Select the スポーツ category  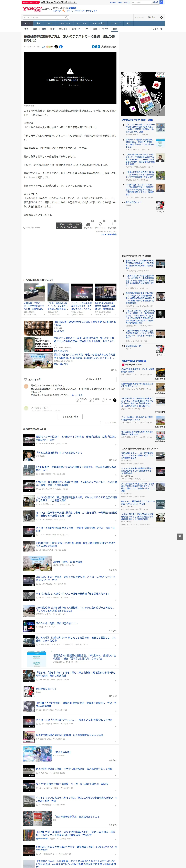[x=76, y=29]
